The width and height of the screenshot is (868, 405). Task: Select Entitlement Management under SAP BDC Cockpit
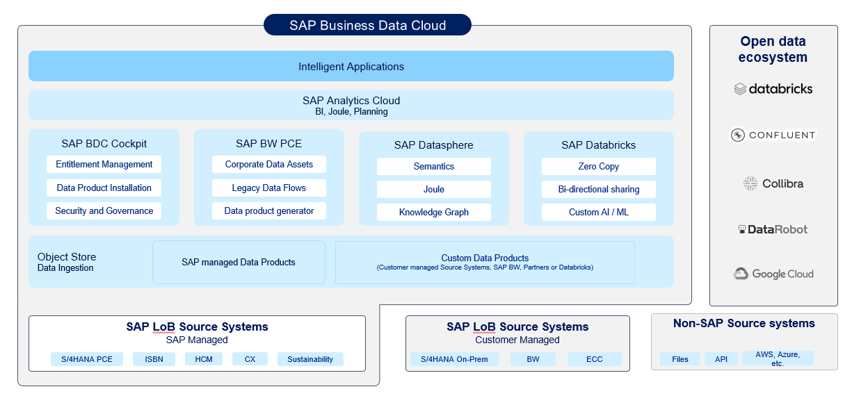coord(104,164)
